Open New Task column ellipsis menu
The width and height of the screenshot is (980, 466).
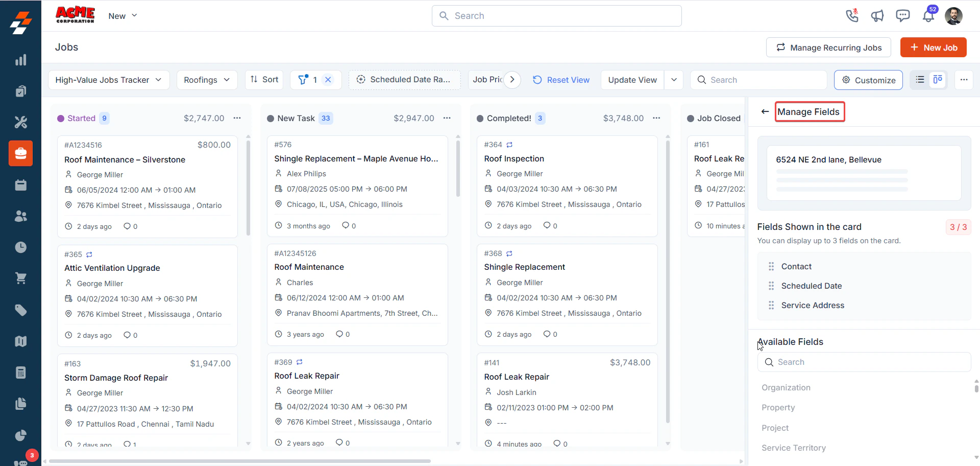point(447,118)
